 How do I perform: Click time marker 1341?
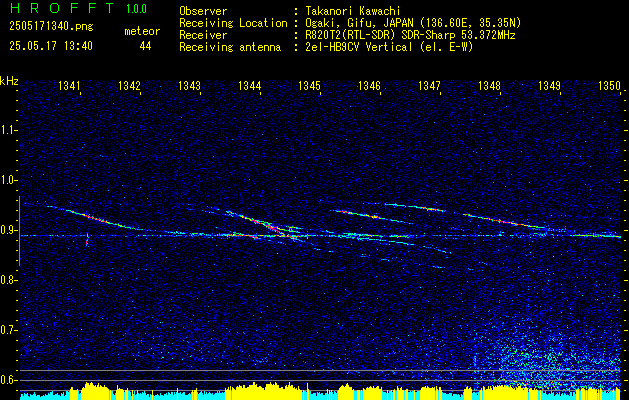pos(69,85)
